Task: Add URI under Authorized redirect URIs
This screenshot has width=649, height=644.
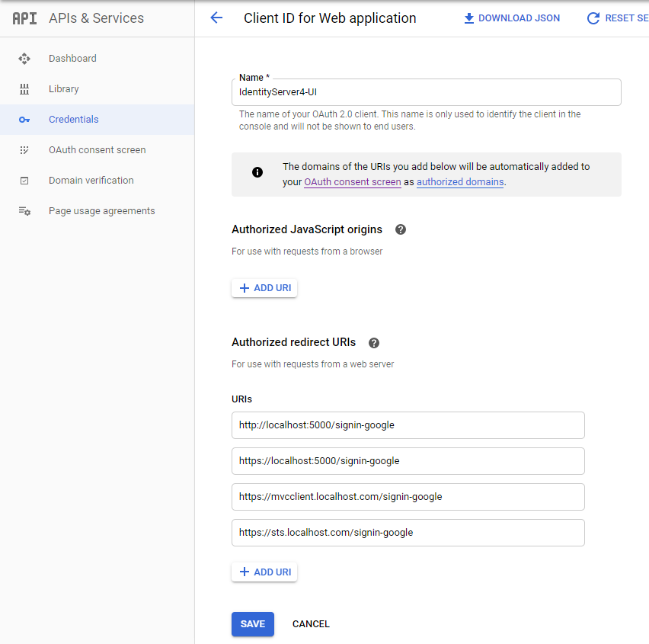Action: (x=264, y=572)
